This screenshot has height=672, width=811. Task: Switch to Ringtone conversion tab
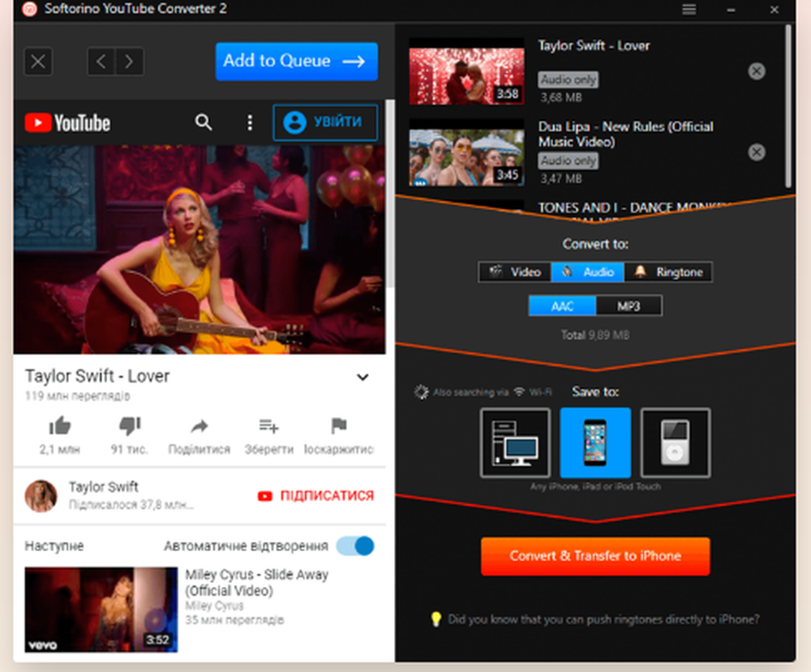pyautogui.click(x=668, y=272)
